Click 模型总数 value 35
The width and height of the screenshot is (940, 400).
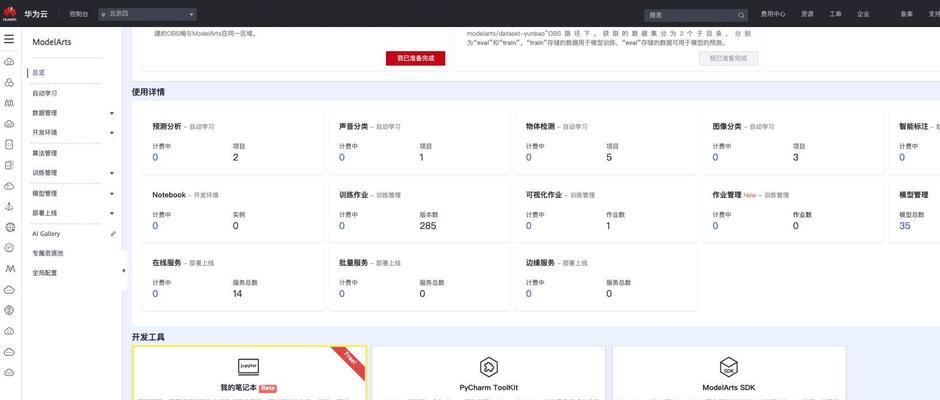click(905, 226)
